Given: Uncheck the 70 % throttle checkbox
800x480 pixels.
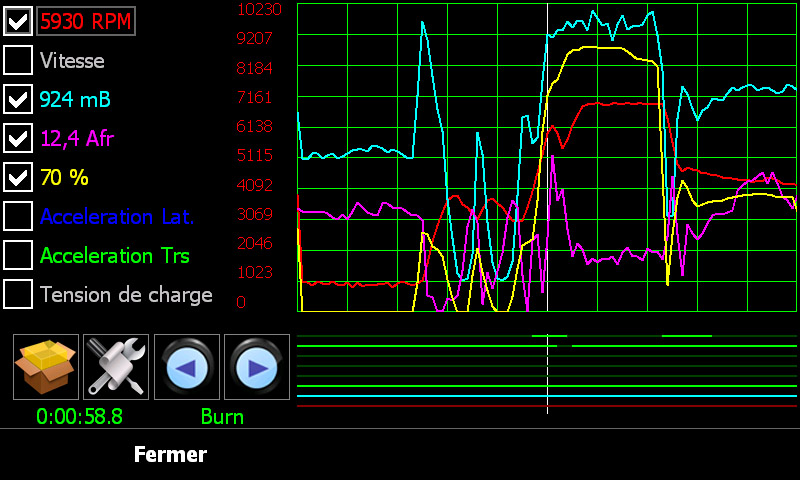Looking at the screenshot, I should pyautogui.click(x=18, y=177).
